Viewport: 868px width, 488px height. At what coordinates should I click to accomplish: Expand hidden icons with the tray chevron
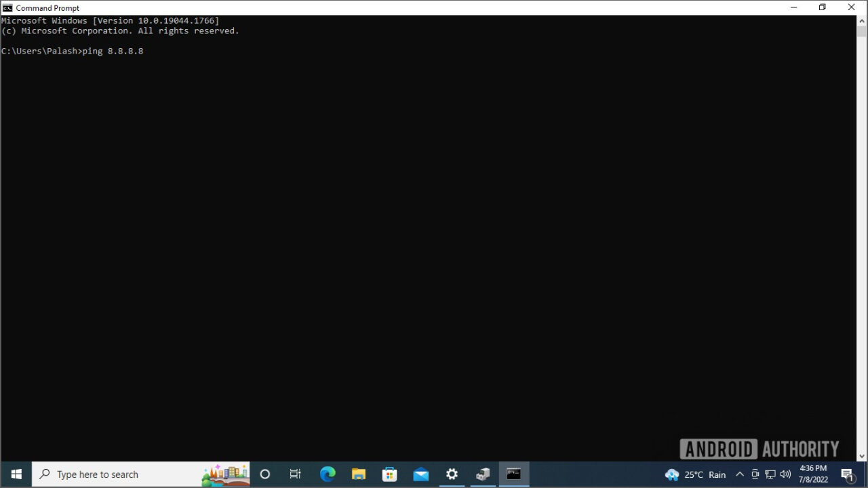739,474
